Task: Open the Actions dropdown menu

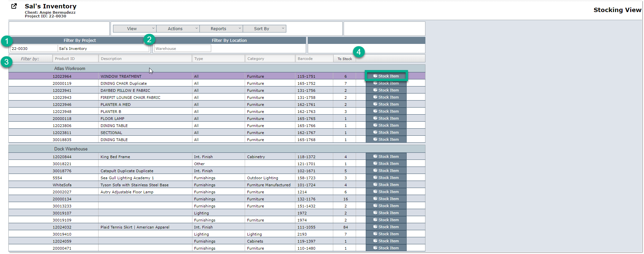Action: pos(178,29)
